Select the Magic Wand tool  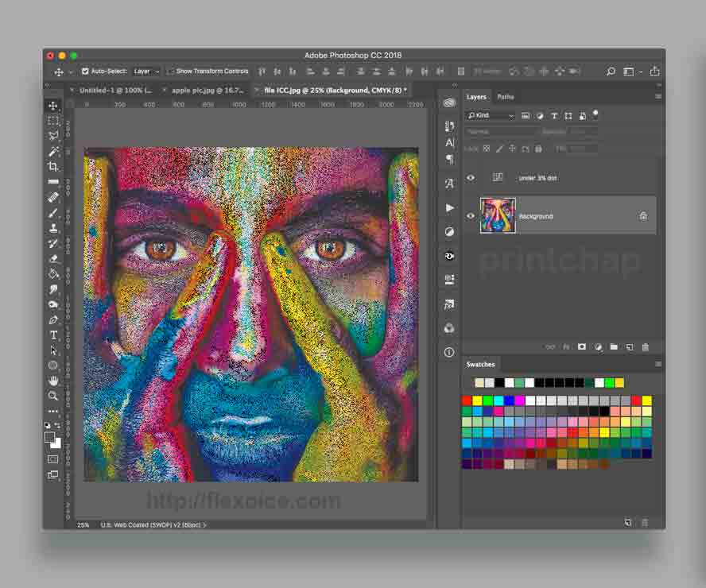[53, 151]
